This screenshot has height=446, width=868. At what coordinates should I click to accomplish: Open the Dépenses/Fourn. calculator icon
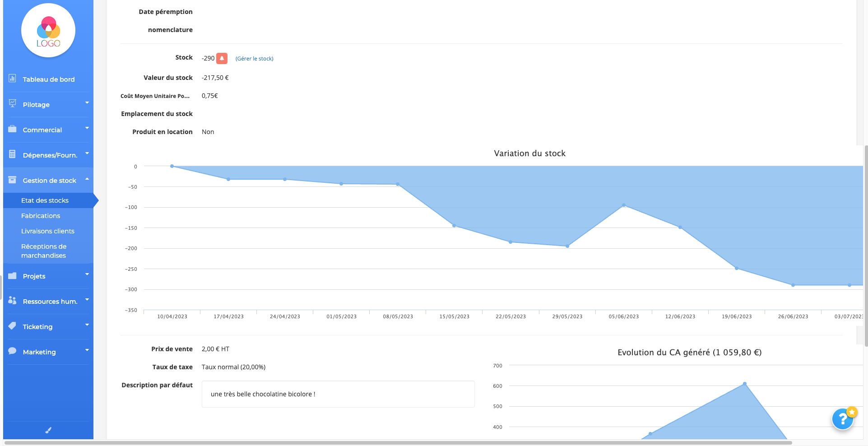[12, 154]
